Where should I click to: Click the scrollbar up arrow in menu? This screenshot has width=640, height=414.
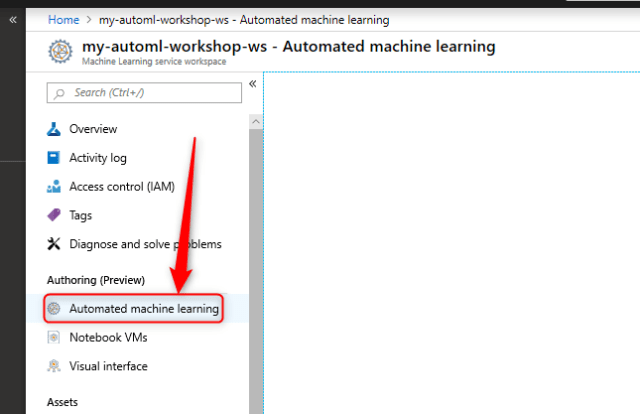256,122
